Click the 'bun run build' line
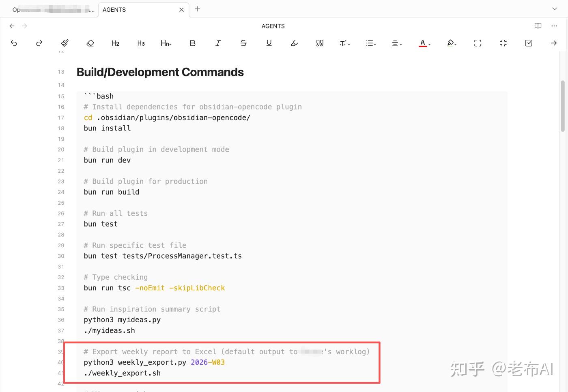This screenshot has width=568, height=392. point(112,192)
